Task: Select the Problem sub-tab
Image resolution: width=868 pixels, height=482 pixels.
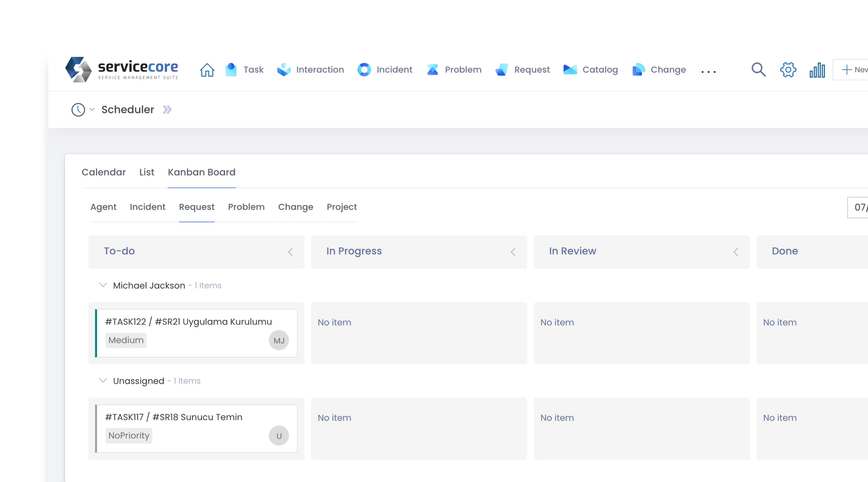Action: click(246, 207)
